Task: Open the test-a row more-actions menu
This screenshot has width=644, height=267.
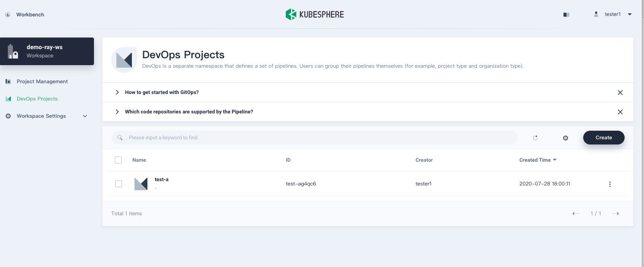Action: (x=610, y=184)
